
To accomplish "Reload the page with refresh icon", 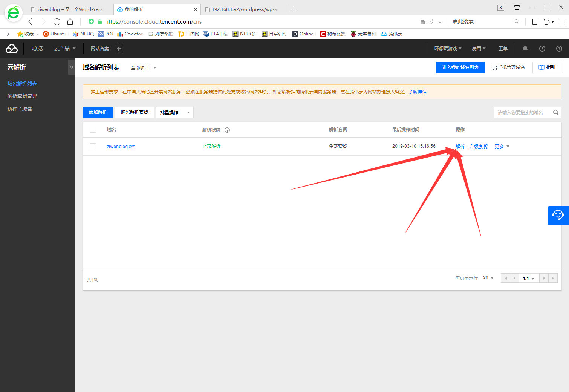I will point(57,22).
